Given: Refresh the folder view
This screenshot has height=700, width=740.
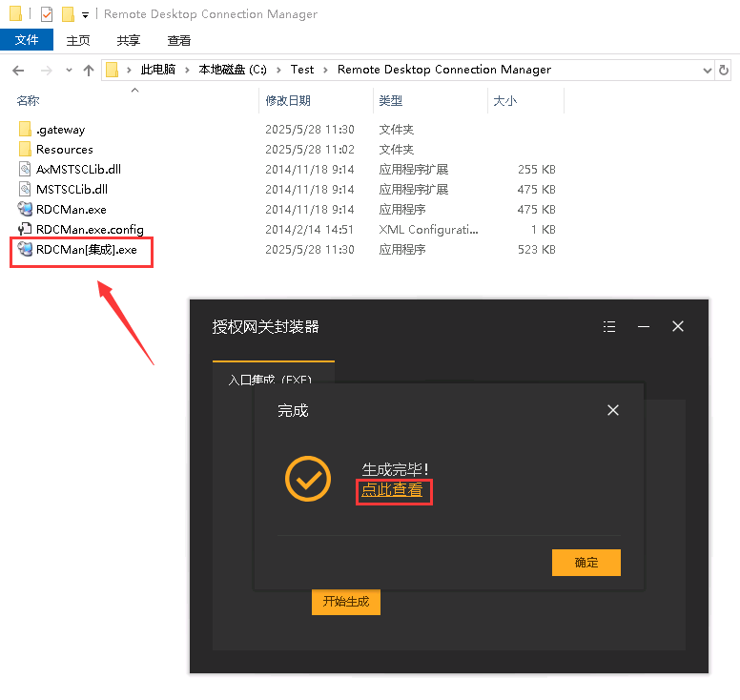Looking at the screenshot, I should 724,71.
